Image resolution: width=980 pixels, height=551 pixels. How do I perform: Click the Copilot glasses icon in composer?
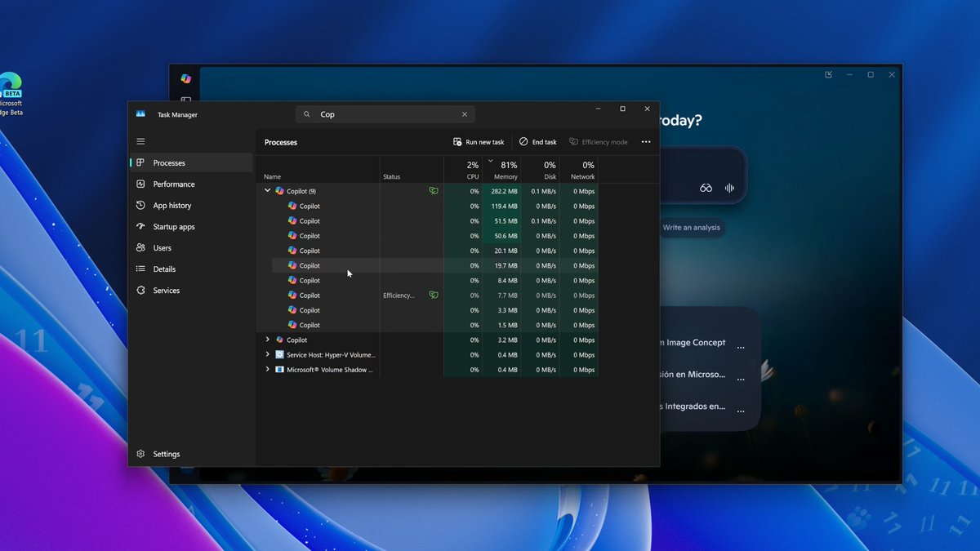[706, 188]
